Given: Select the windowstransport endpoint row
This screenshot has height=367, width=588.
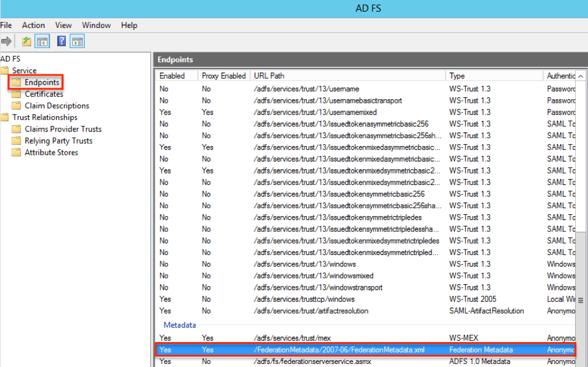Looking at the screenshot, I should pyautogui.click(x=366, y=287).
